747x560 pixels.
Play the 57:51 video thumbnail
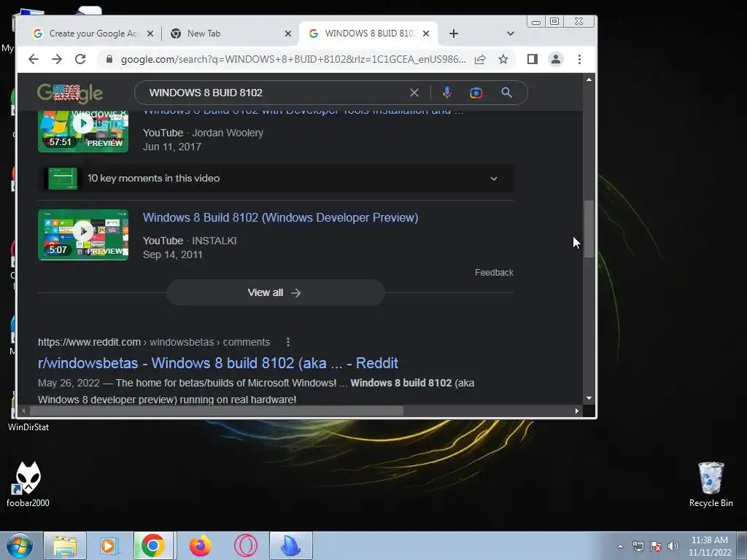click(83, 131)
